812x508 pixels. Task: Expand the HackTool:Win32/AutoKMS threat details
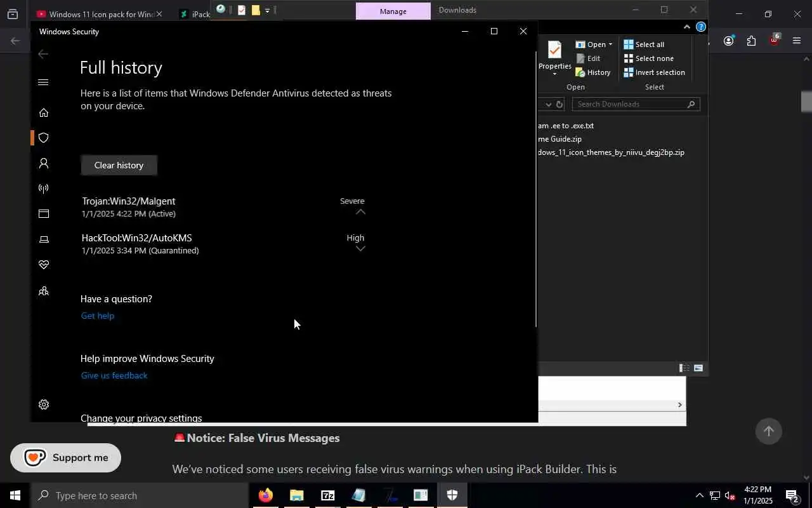click(360, 248)
